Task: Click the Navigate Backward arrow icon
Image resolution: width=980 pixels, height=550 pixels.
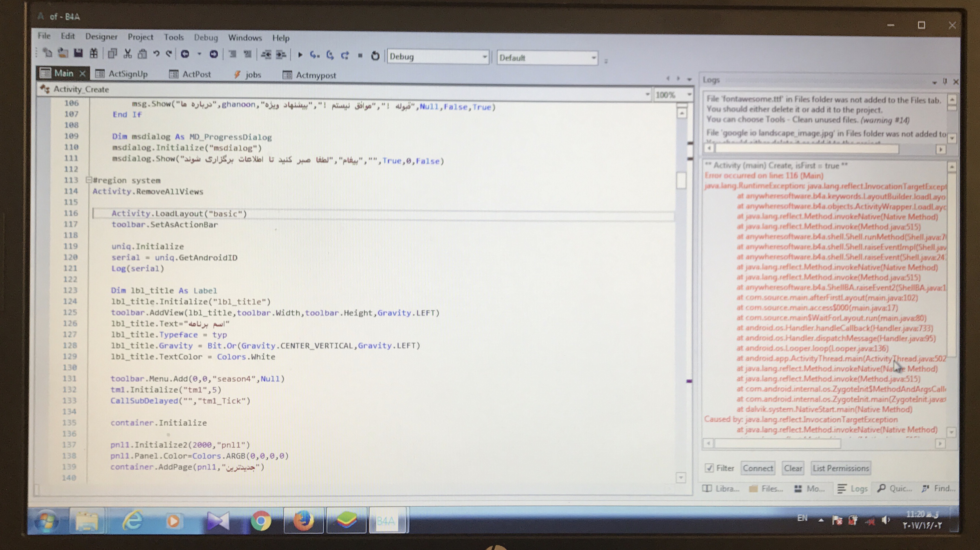Action: click(185, 54)
